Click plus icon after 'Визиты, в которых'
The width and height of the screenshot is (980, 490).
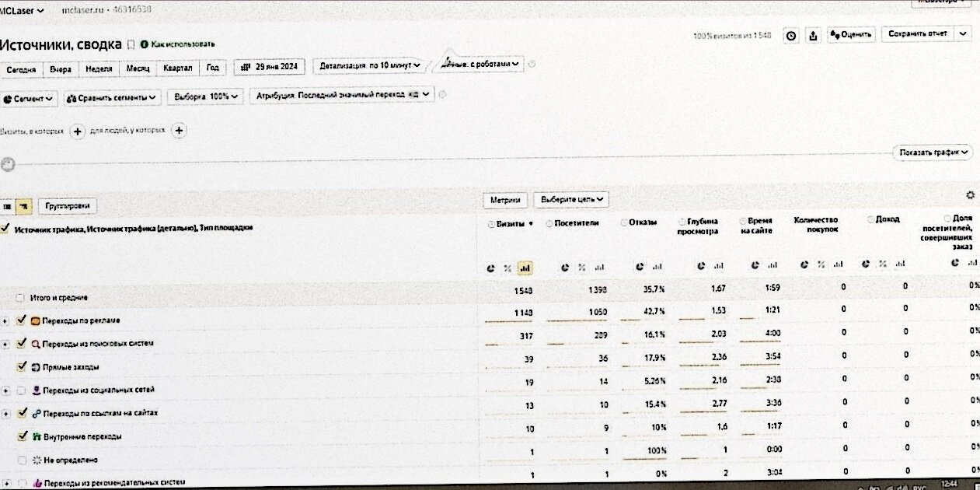pos(77,131)
